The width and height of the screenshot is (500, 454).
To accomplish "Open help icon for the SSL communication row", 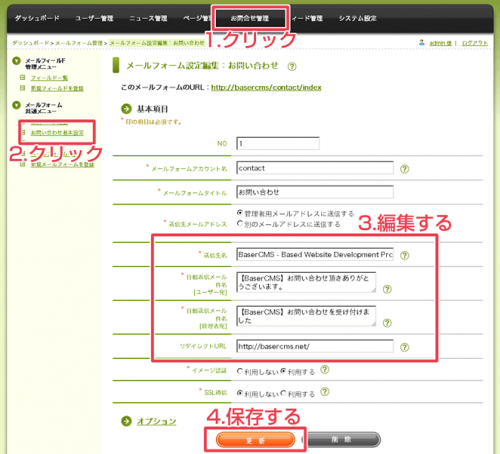I will [x=325, y=392].
